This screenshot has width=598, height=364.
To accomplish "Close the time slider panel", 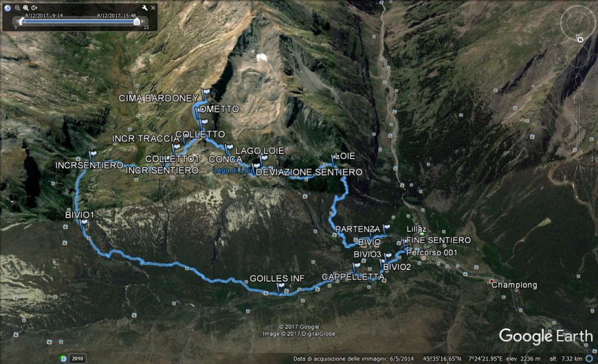I will pyautogui.click(x=153, y=8).
